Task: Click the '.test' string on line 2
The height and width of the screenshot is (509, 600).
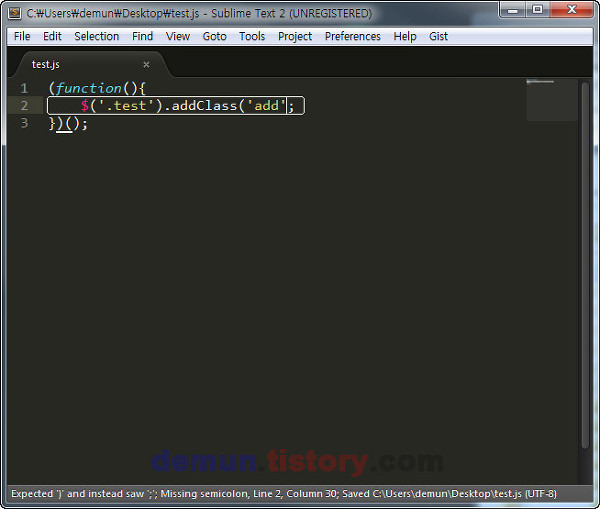Action: (x=126, y=106)
